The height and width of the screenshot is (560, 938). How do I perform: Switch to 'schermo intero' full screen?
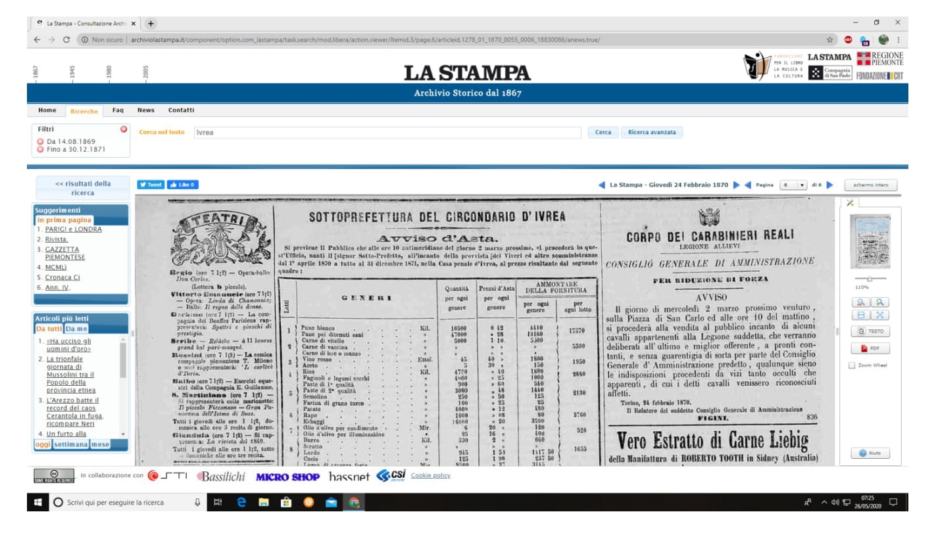[871, 185]
